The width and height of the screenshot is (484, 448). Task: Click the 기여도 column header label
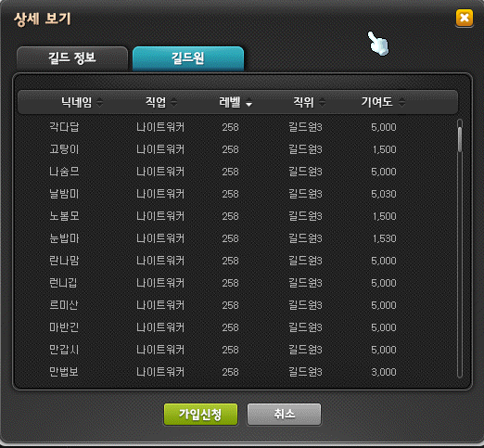[x=377, y=102]
